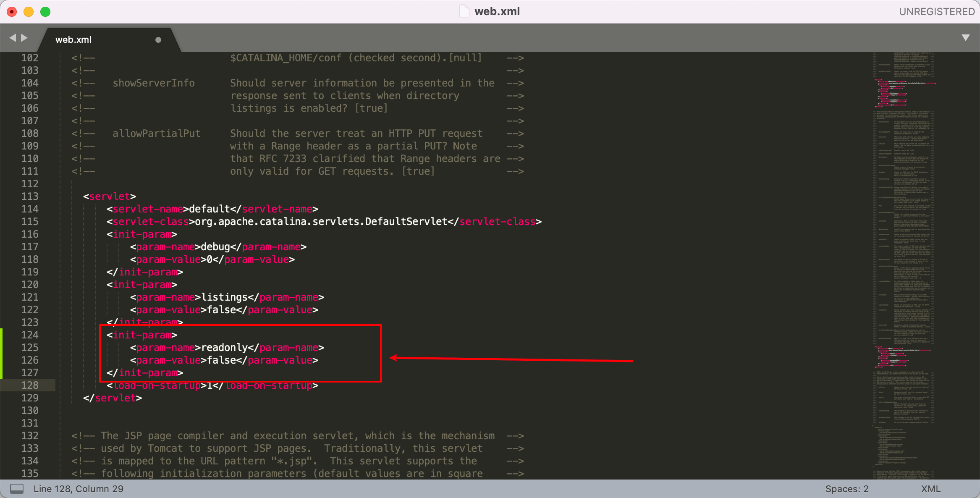Click the '$CATALINA_HOME/conf' comment text
The height and width of the screenshot is (498, 980).
click(x=286, y=58)
